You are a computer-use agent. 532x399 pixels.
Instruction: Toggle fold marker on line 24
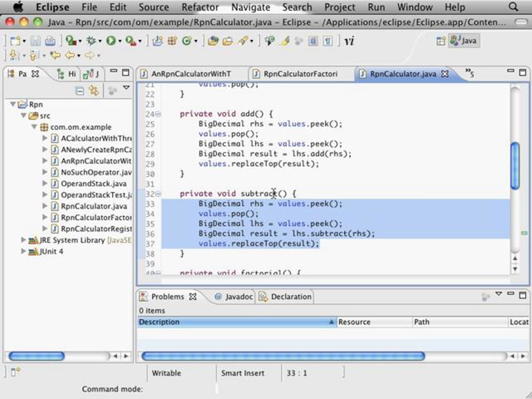(158, 114)
